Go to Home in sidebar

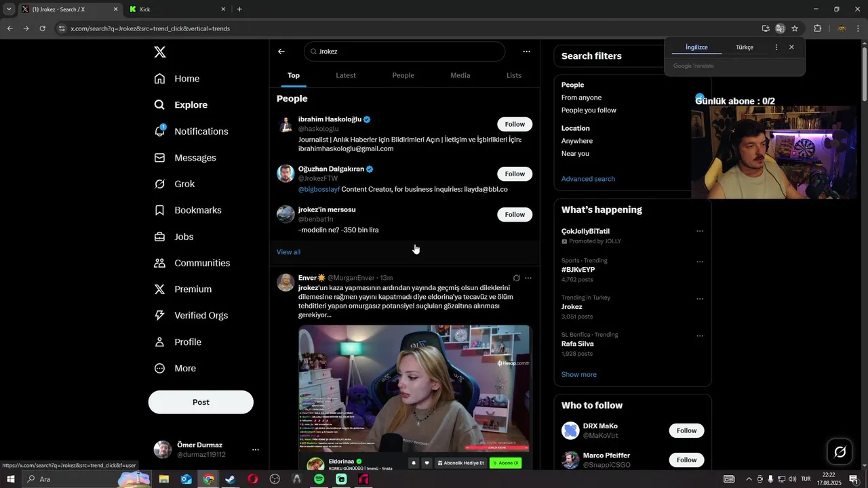177,79
